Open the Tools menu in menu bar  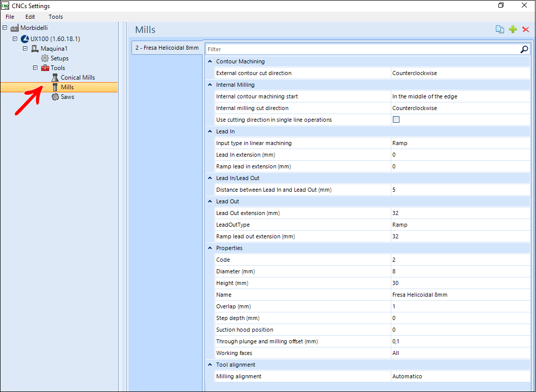(x=56, y=17)
